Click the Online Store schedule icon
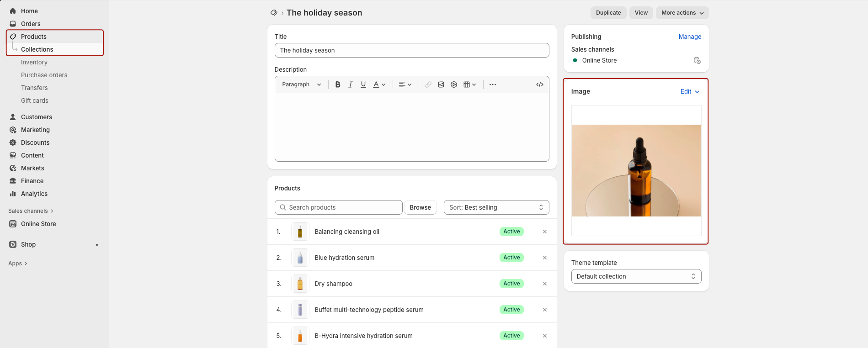The image size is (868, 348). click(x=697, y=60)
